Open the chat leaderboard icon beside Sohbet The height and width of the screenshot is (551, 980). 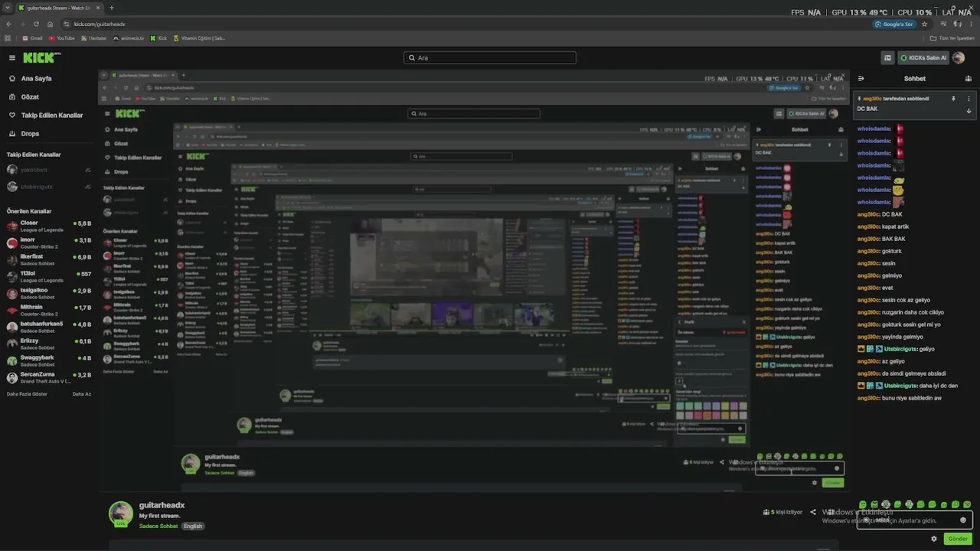point(969,78)
